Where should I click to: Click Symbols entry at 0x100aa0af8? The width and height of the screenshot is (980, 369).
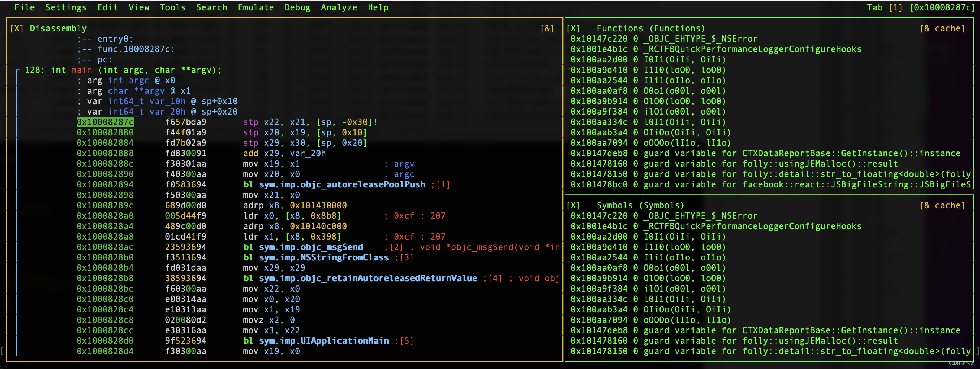tap(648, 268)
